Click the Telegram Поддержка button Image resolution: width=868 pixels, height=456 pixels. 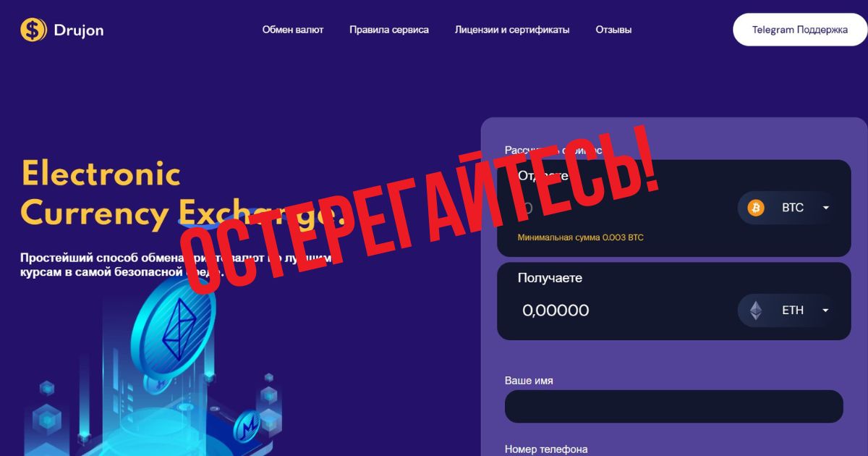coord(800,30)
